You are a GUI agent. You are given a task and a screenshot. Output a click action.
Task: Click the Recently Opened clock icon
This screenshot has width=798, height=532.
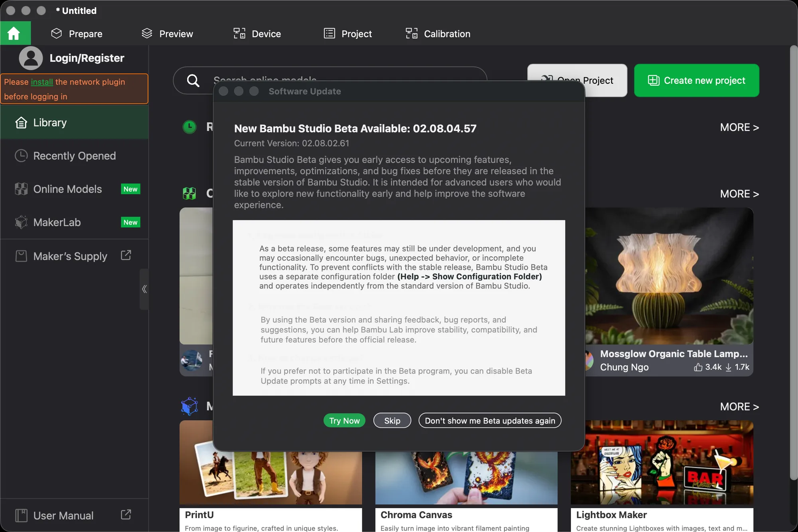point(21,156)
